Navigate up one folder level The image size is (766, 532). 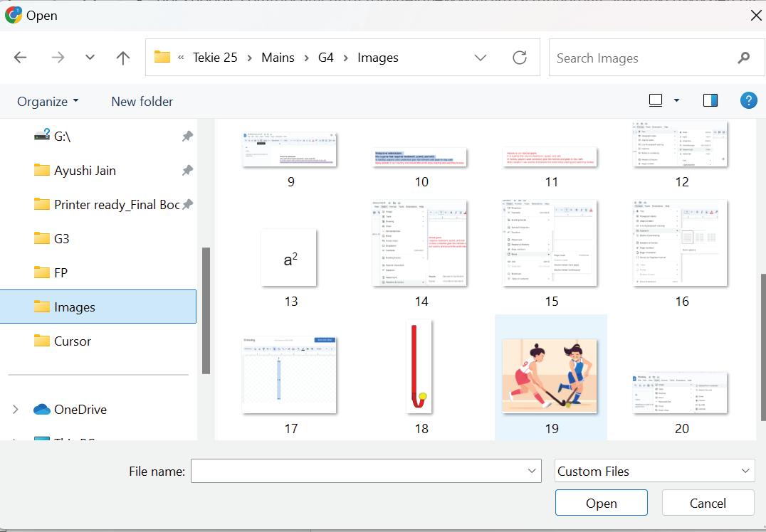tap(123, 58)
